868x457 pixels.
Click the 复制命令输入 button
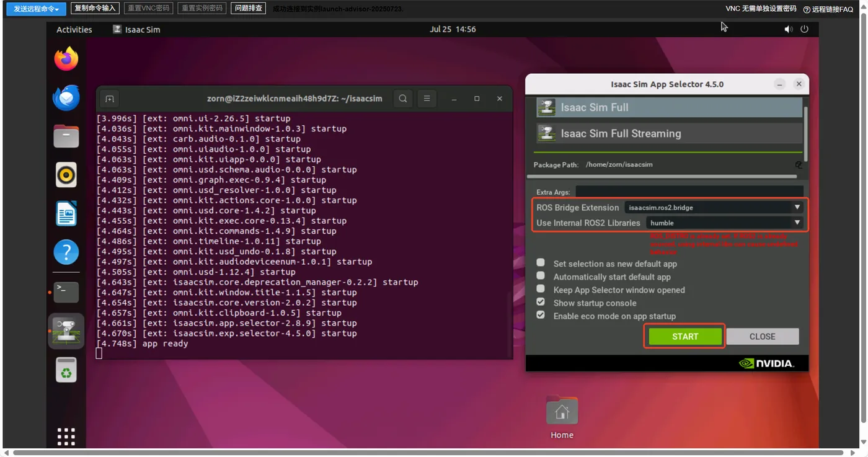[95, 8]
